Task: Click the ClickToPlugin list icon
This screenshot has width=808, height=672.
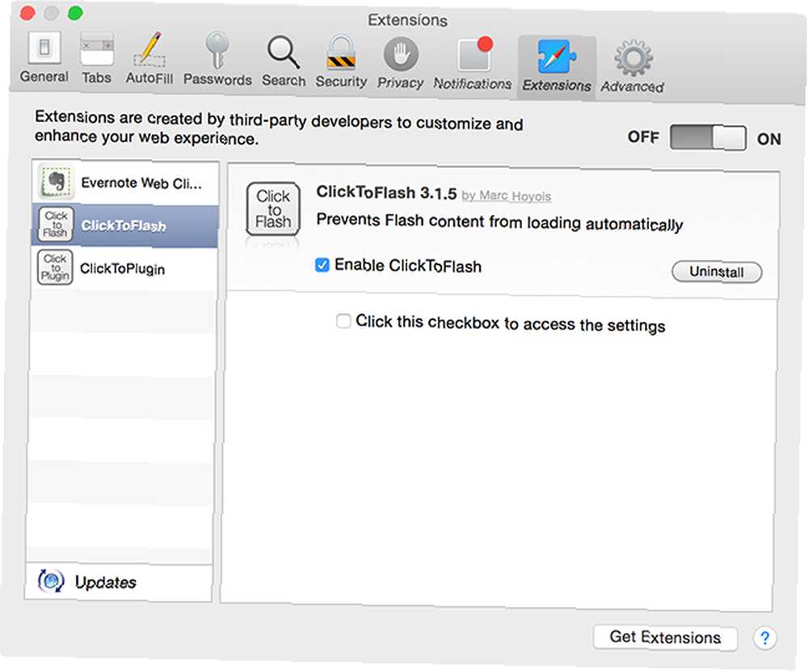Action: (x=55, y=267)
